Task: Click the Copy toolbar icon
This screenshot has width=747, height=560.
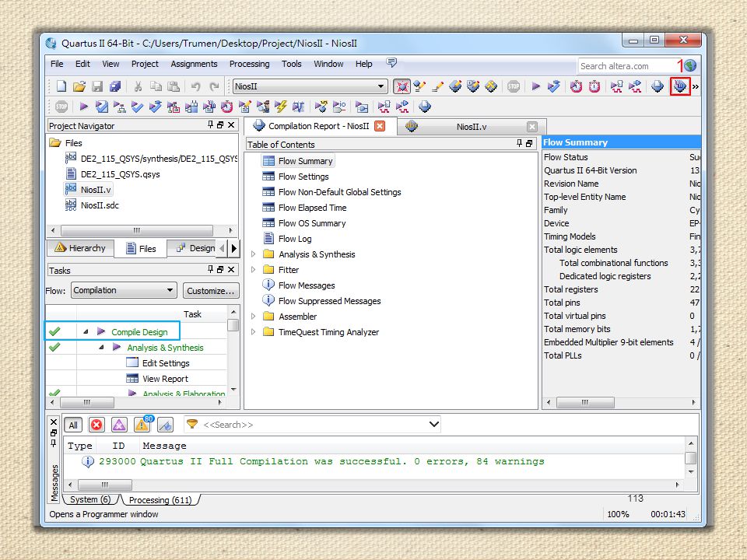Action: coord(156,86)
